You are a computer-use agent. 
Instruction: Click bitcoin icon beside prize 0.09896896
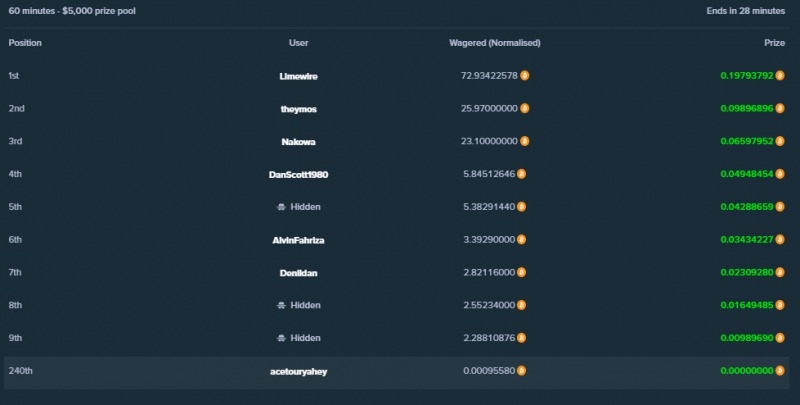[x=780, y=108]
